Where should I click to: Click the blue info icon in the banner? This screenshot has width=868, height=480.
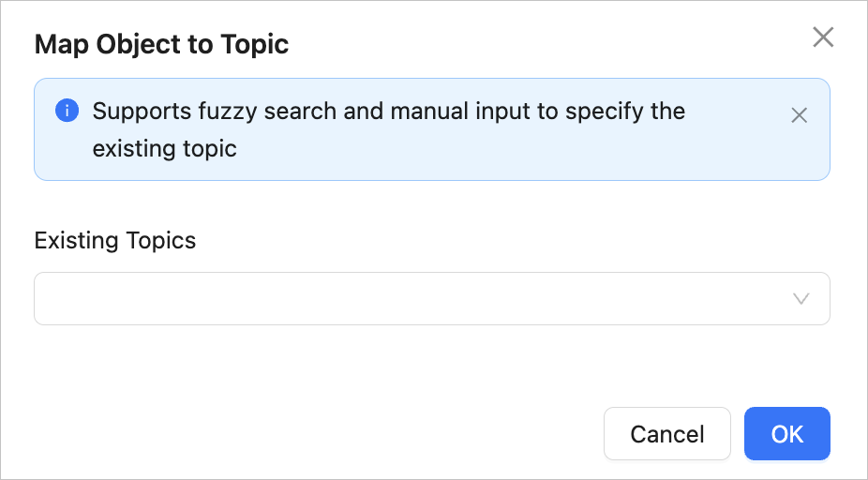click(x=67, y=111)
